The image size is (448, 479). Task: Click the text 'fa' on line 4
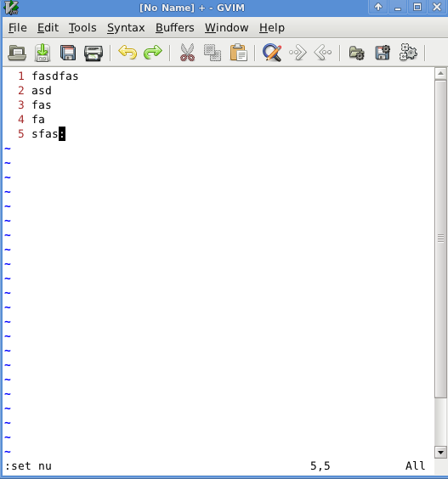(x=38, y=119)
